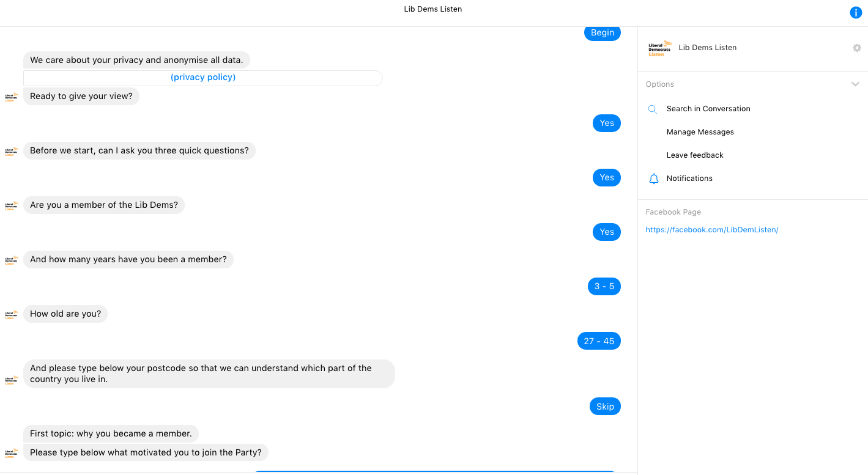Click the '3 - 5' years reply bubble
This screenshot has height=475, width=868.
(x=604, y=287)
